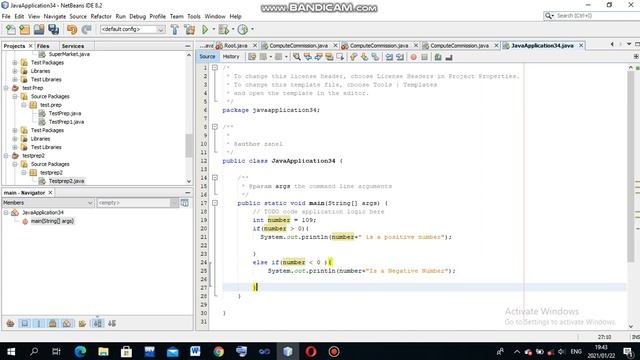Click the Profile Project clock icon
Screen dimensions: 640x360
tap(243, 29)
